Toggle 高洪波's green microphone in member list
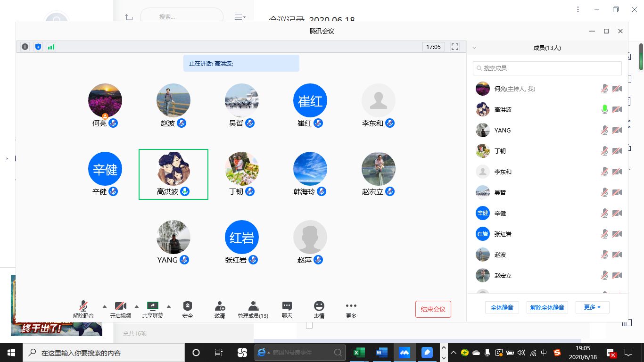Image resolution: width=644 pixels, height=362 pixels. [604, 109]
